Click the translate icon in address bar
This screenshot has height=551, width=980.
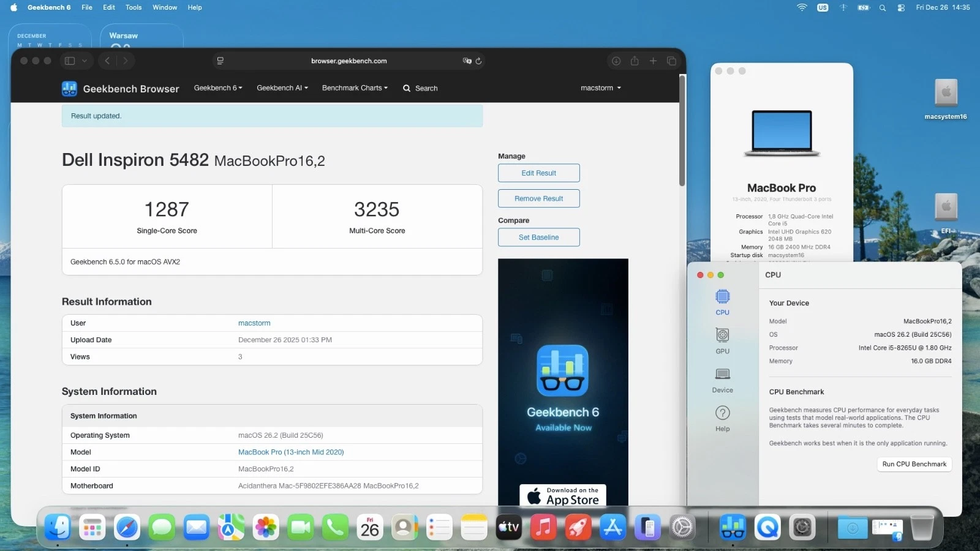467,61
